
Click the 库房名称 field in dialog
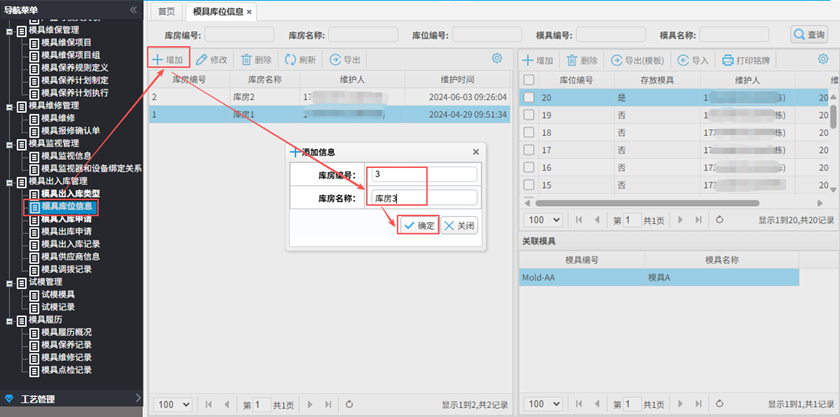coord(420,198)
